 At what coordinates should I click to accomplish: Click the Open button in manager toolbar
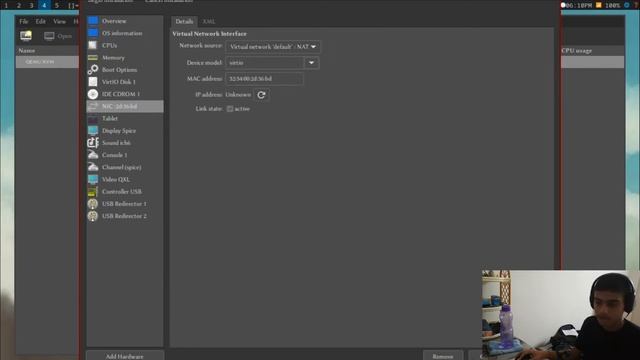[x=58, y=36]
